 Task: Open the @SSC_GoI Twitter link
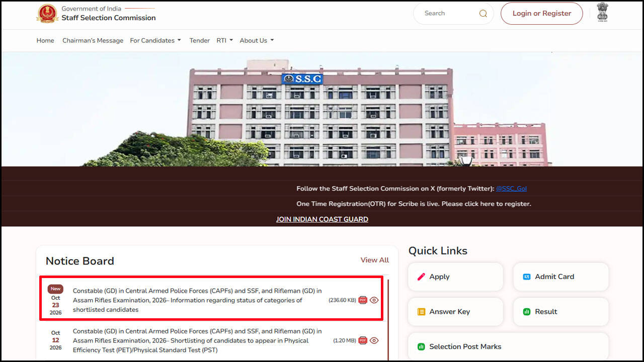(x=511, y=189)
